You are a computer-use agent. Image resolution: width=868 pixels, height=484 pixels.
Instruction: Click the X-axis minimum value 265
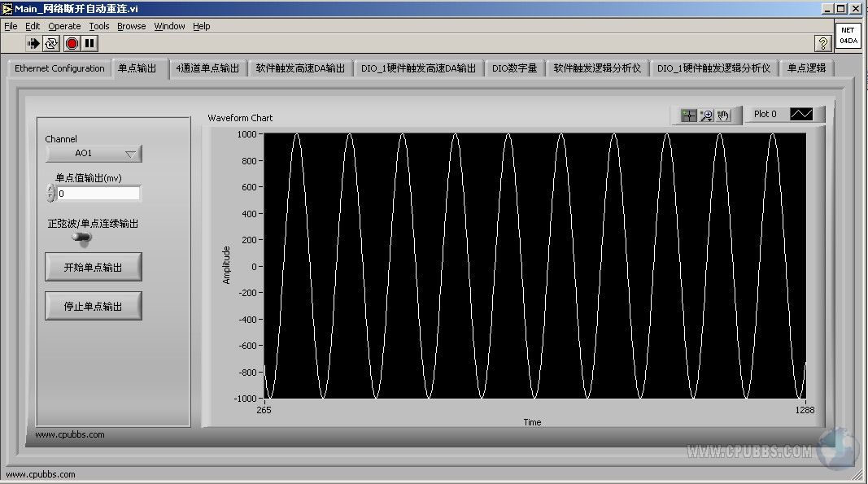click(x=264, y=410)
